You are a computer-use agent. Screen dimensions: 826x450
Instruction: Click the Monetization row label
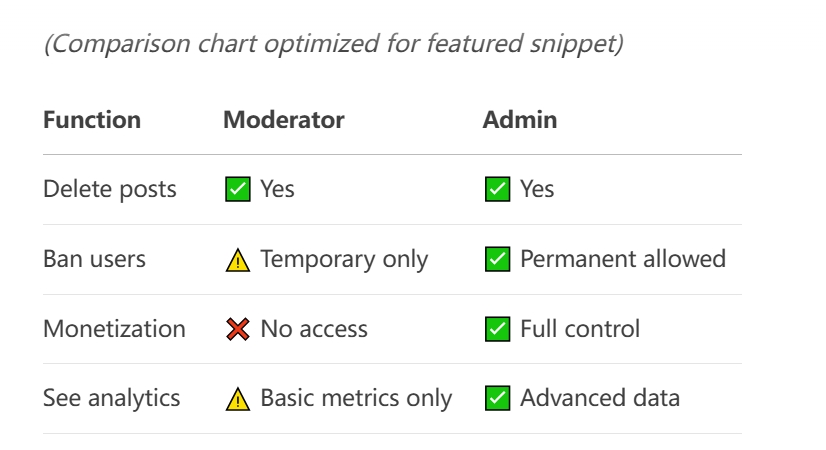pyautogui.click(x=114, y=329)
